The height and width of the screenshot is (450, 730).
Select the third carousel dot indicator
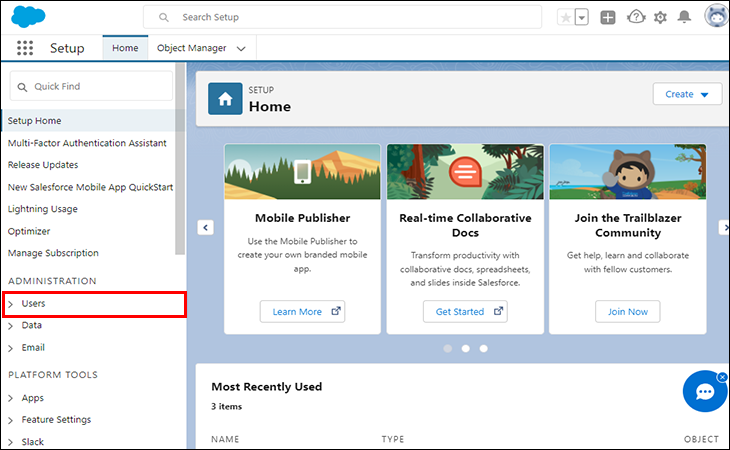(x=484, y=349)
